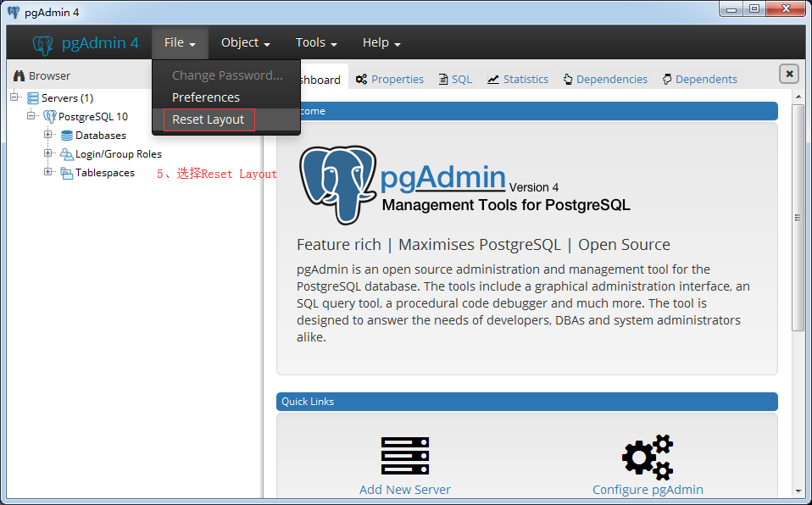Select the PostgreSQL 10 tree label
Screen dimensions: 812x505
[93, 117]
